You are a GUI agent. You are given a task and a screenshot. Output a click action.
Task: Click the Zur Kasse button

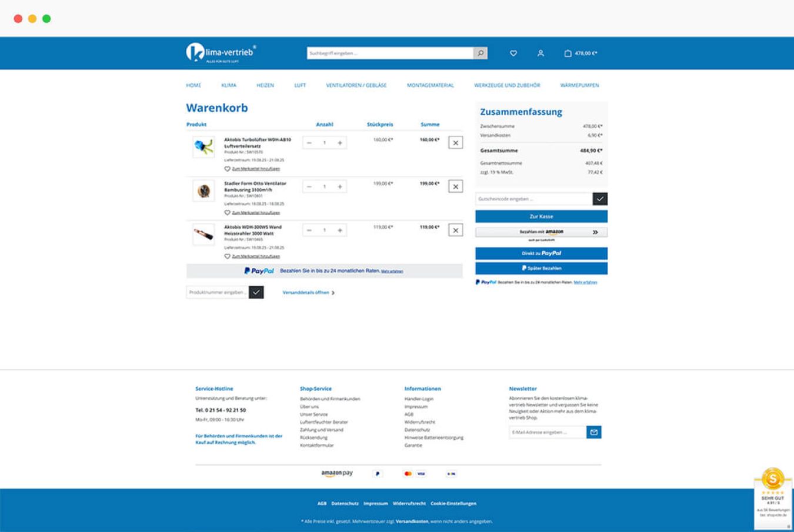(x=541, y=216)
